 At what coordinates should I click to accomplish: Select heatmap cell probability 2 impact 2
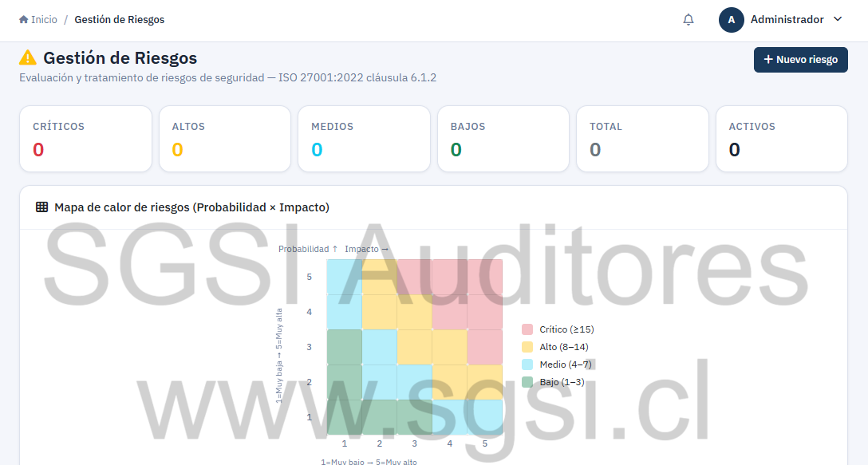click(380, 383)
